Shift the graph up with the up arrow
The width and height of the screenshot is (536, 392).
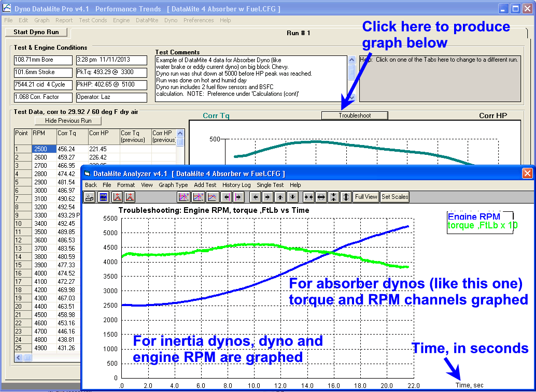click(280, 197)
